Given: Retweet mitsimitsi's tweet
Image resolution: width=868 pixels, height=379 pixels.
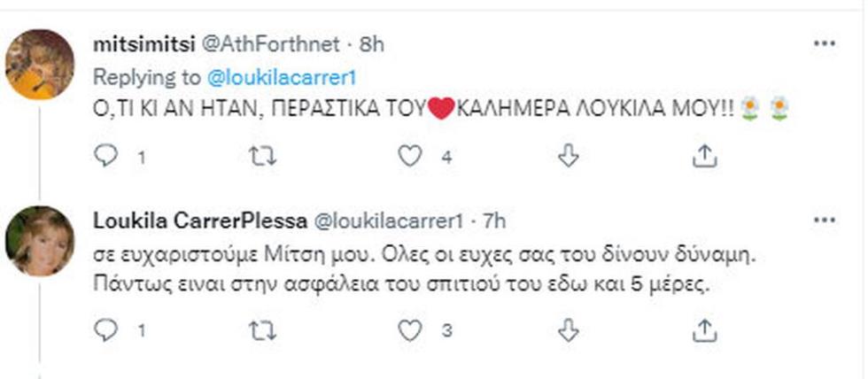Looking at the screenshot, I should tap(263, 157).
